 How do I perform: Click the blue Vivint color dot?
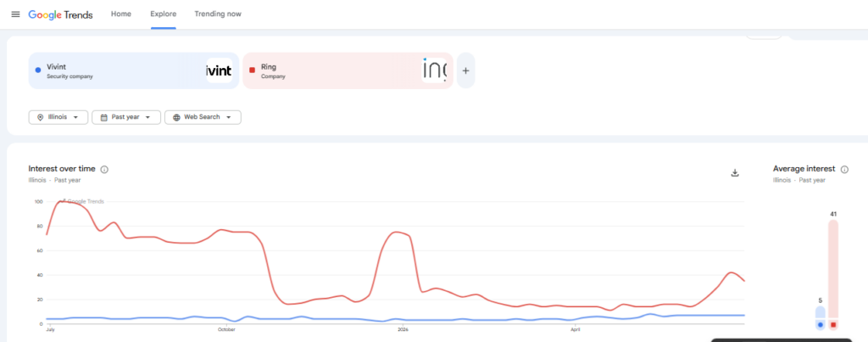click(37, 70)
